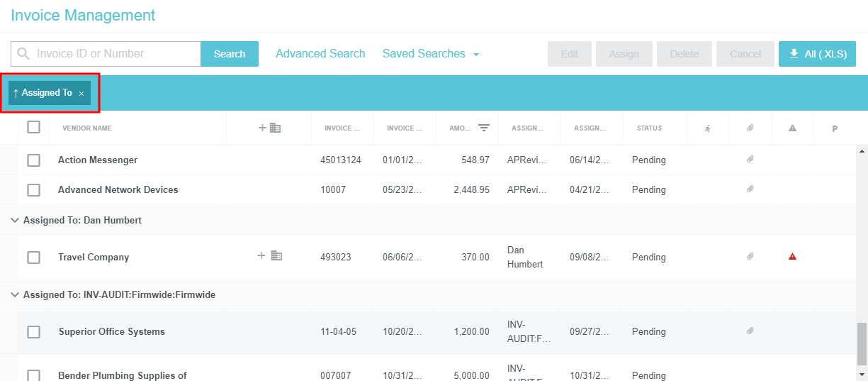Image resolution: width=868 pixels, height=381 pixels.
Task: Open the Saved Searches dropdown
Action: click(x=431, y=54)
